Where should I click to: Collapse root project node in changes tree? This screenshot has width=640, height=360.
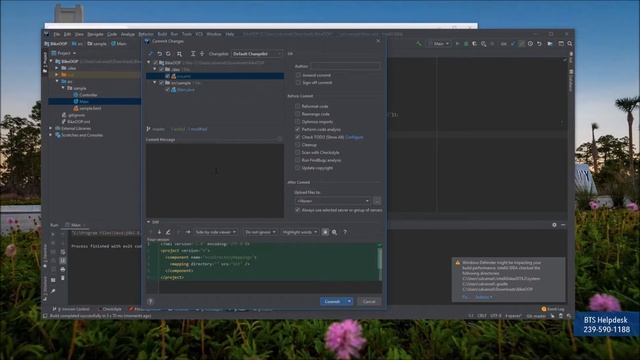(149, 62)
